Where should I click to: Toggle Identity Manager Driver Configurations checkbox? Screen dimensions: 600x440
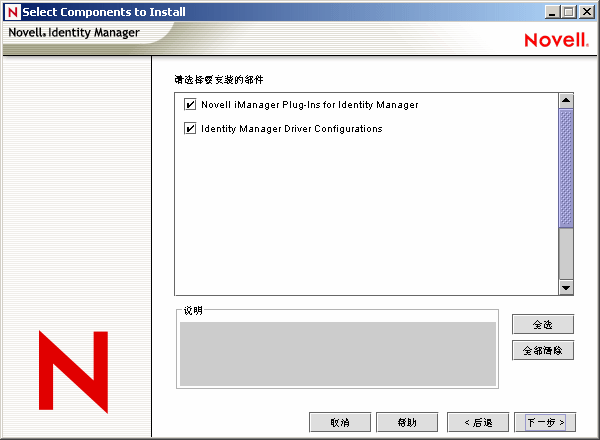pyautogui.click(x=190, y=128)
